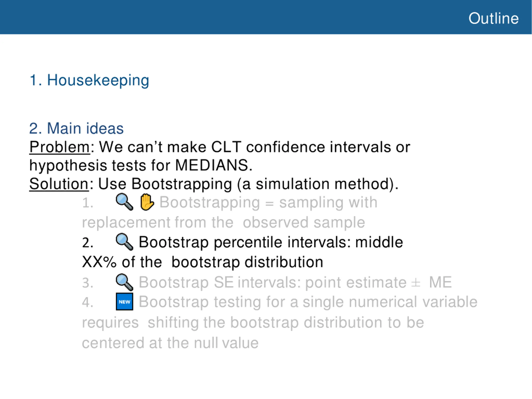Click the magnifying glass beside item 1
Image resolution: width=532 pixels, height=399 pixels.
tap(124, 202)
